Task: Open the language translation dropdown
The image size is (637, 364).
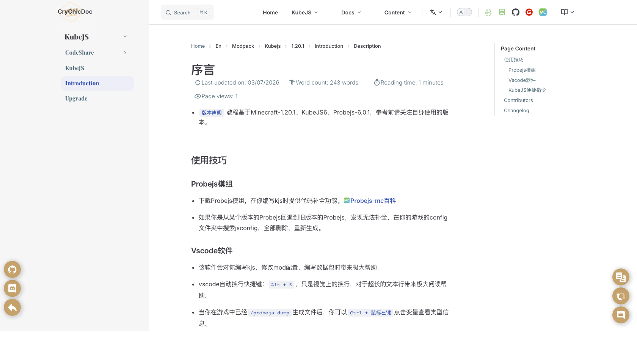Action: (x=436, y=12)
